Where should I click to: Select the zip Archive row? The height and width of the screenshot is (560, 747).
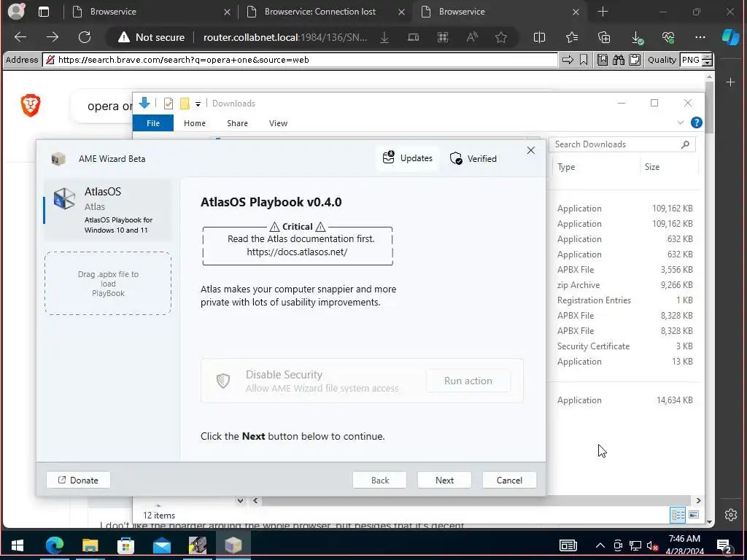coord(625,285)
